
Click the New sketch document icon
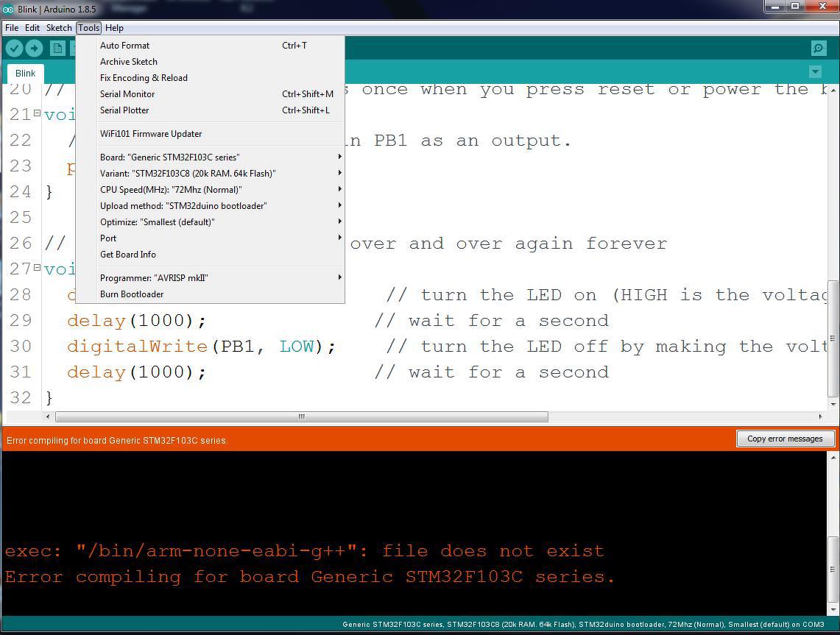pyautogui.click(x=57, y=49)
